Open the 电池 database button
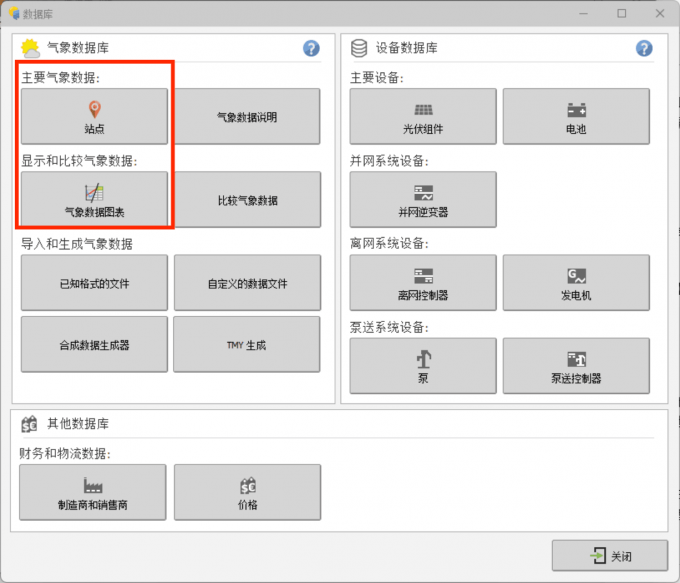680x583 pixels. click(576, 116)
